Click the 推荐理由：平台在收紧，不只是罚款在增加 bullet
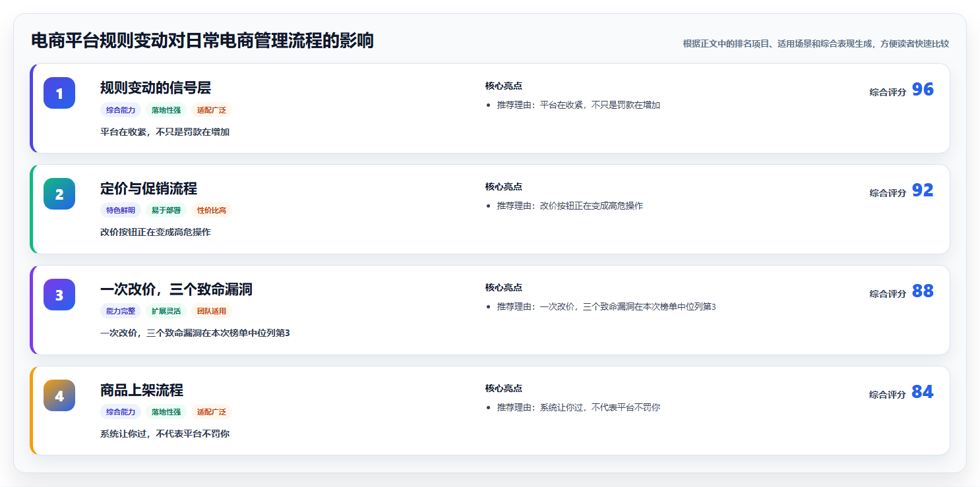The image size is (980, 487). click(578, 105)
